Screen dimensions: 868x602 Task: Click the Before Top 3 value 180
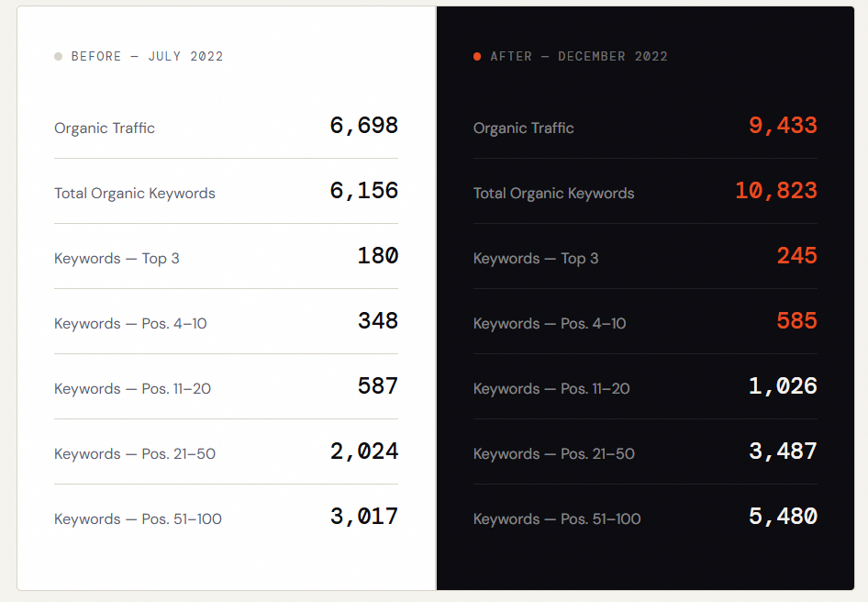click(377, 256)
